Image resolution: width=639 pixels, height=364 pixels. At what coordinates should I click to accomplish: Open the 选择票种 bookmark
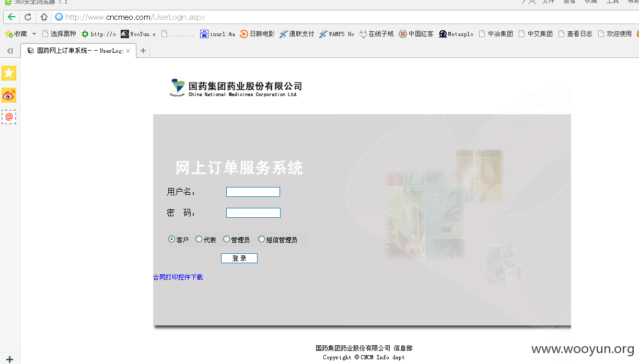tap(59, 34)
